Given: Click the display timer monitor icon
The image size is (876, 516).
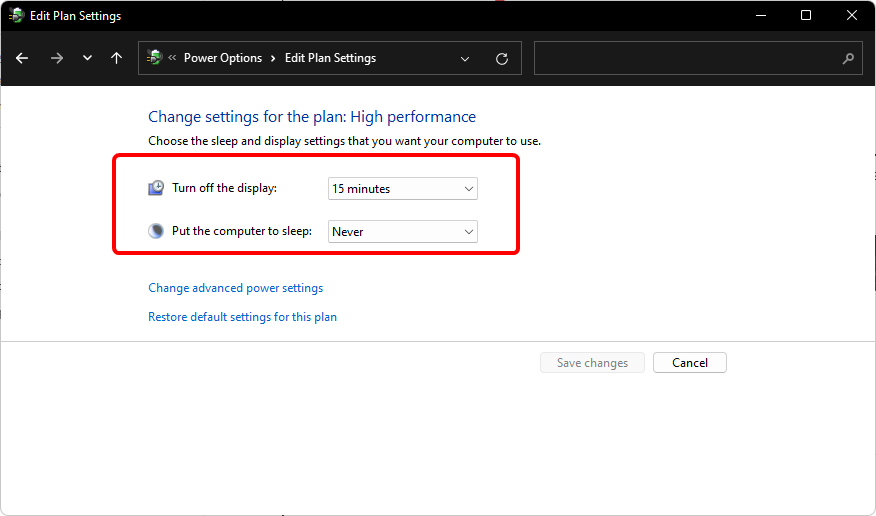Looking at the screenshot, I should point(156,188).
